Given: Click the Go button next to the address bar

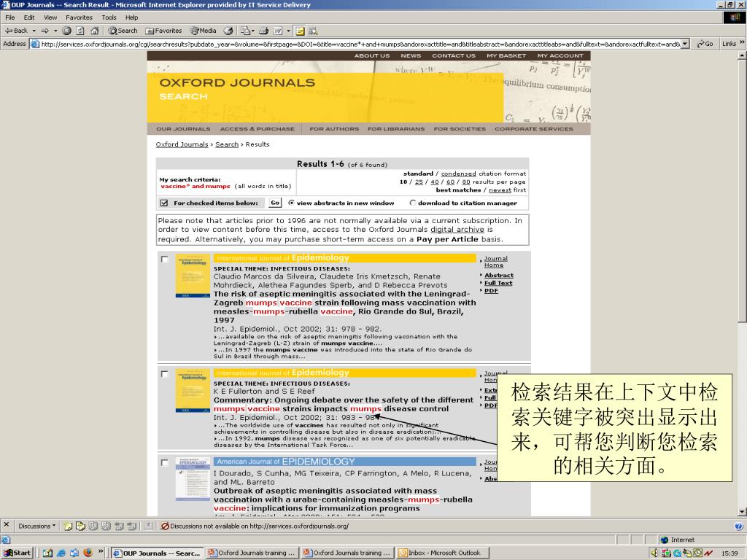Looking at the screenshot, I should [x=705, y=44].
